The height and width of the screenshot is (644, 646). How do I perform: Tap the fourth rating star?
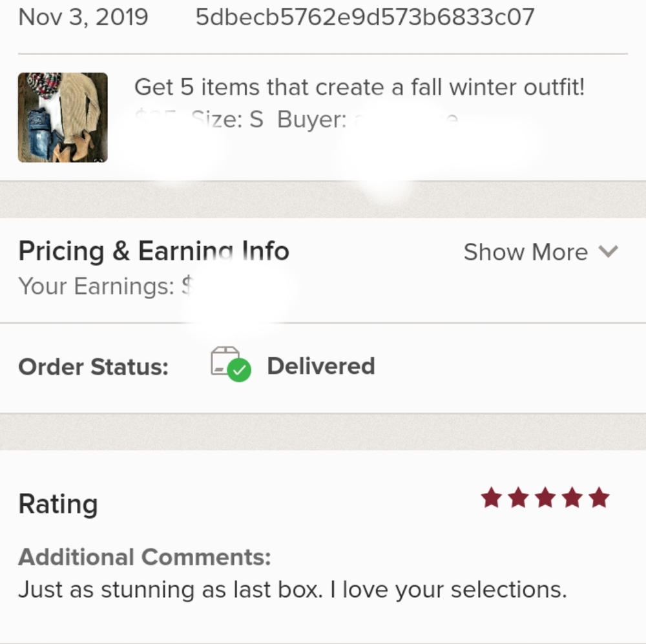(x=572, y=498)
